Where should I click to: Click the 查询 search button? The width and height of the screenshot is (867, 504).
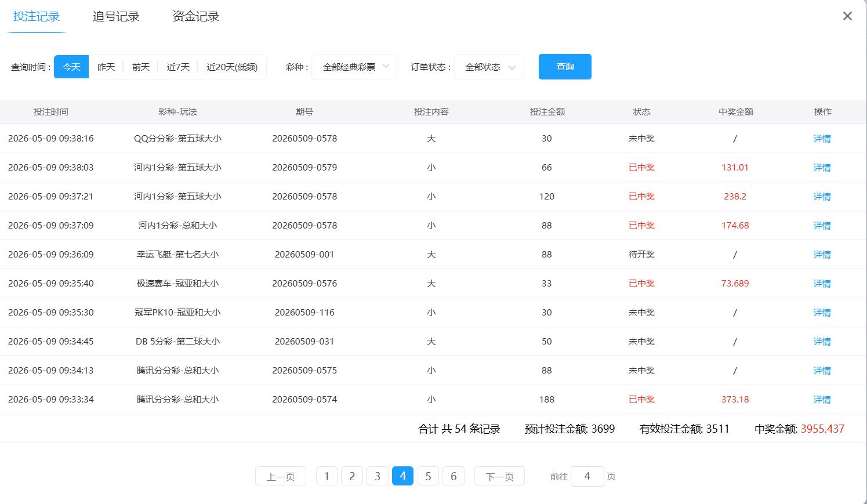click(565, 67)
